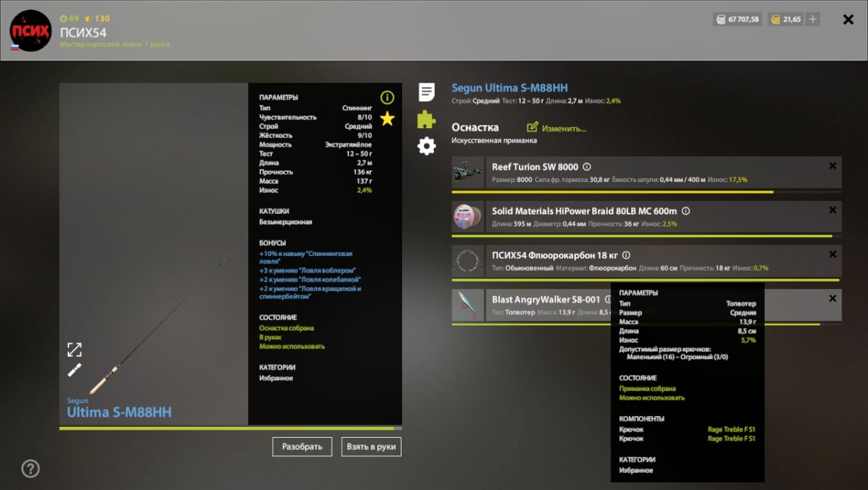Click the Blast AngryWalker S8-001 name
The width and height of the screenshot is (868, 490).
tap(546, 299)
